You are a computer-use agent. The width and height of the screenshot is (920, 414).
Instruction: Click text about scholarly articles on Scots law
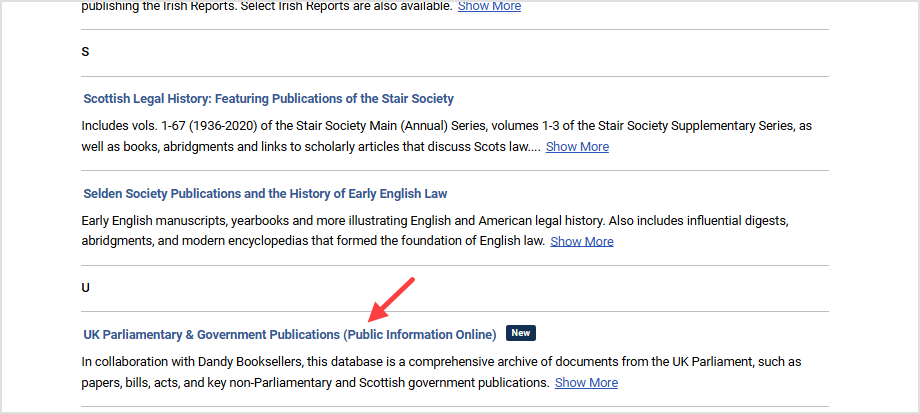pyautogui.click(x=432, y=147)
